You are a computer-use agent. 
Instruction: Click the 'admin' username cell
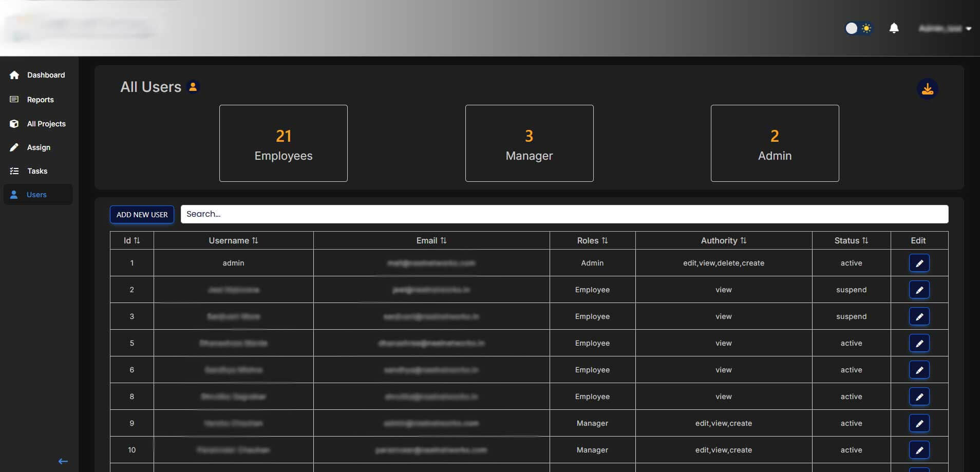pos(234,263)
